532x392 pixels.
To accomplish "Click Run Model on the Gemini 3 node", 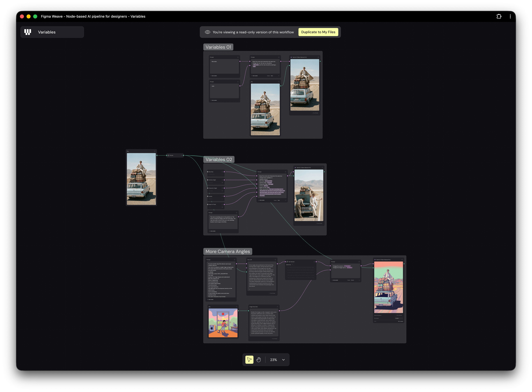I will point(320,224).
